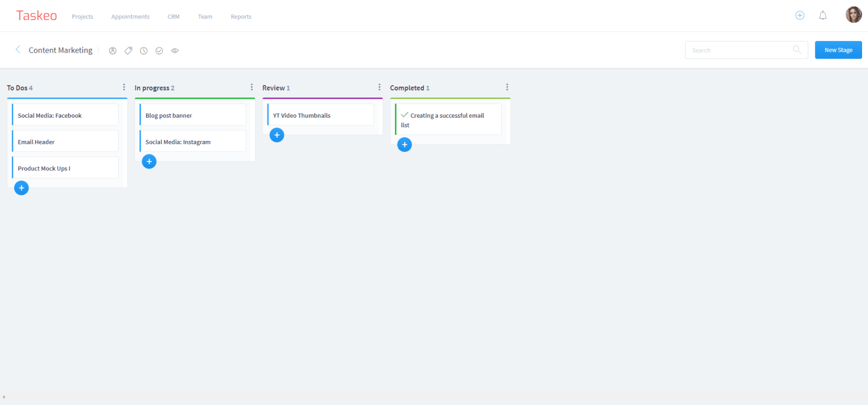Viewport: 868px width, 405px height.
Task: Click the Review stage title
Action: click(273, 88)
